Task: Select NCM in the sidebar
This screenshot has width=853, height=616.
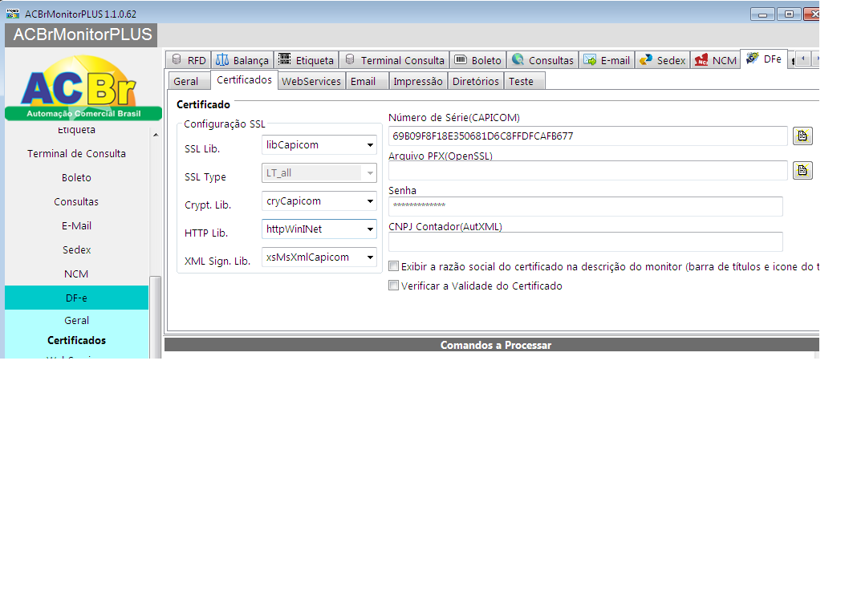Action: coord(77,274)
